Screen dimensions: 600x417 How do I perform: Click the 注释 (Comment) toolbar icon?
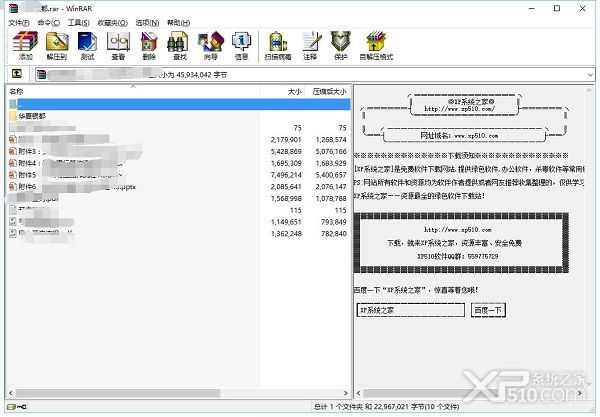[x=310, y=42]
